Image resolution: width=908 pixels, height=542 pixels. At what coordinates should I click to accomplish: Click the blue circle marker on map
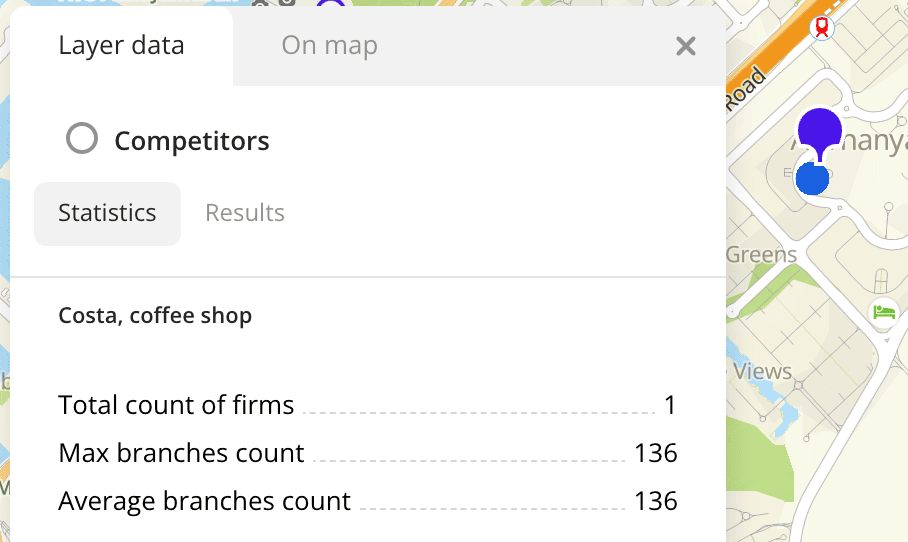click(x=812, y=179)
